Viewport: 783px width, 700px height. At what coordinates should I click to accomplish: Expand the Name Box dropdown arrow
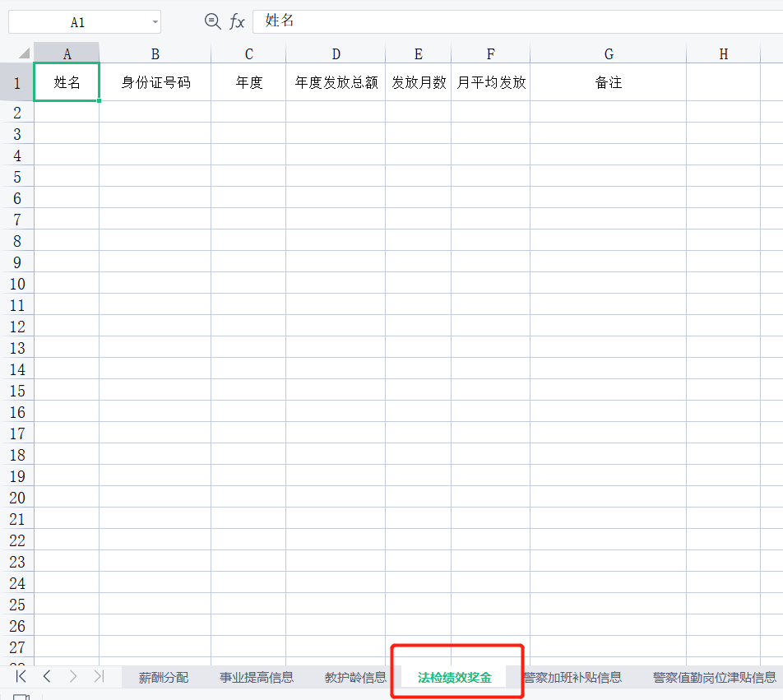pos(155,22)
